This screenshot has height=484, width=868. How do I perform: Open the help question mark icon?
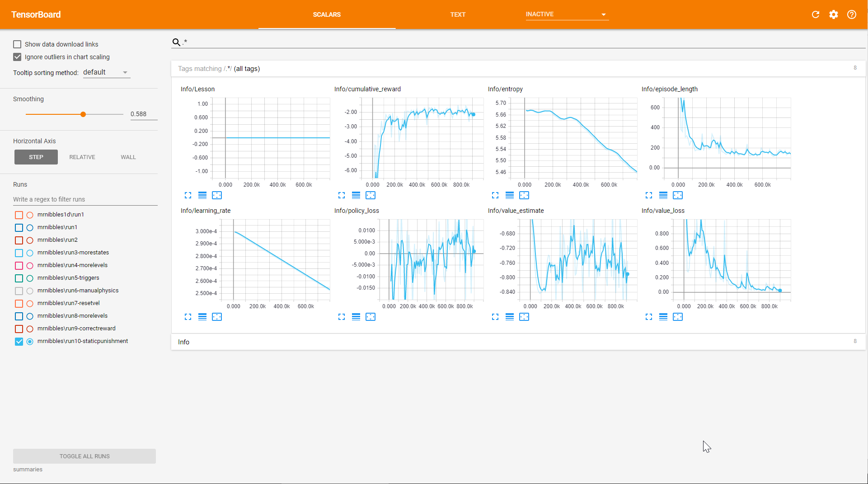pyautogui.click(x=852, y=14)
